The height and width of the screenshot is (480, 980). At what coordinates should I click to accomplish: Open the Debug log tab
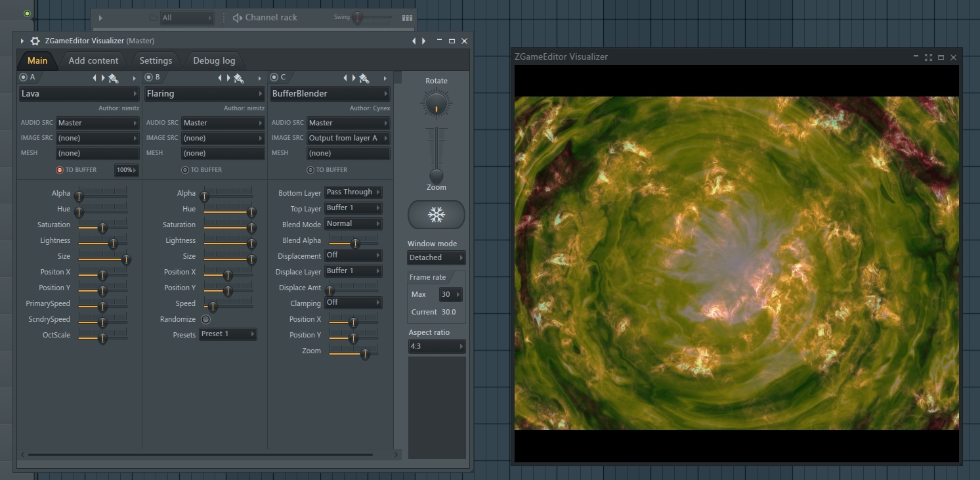click(214, 60)
